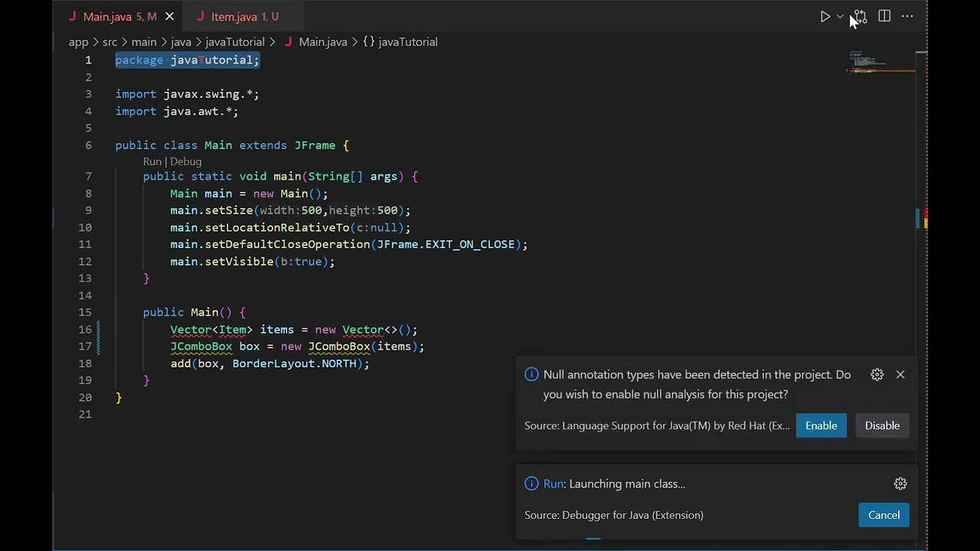Click the Debug code lens link

185,161
